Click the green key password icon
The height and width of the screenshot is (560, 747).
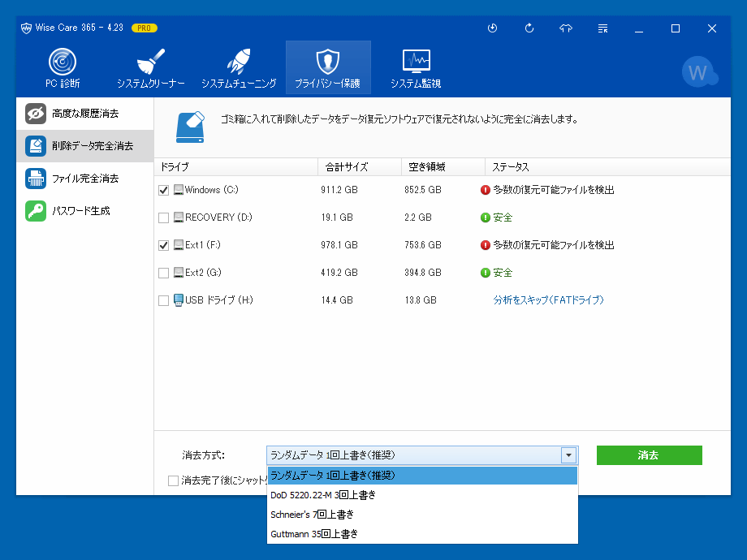(36, 211)
